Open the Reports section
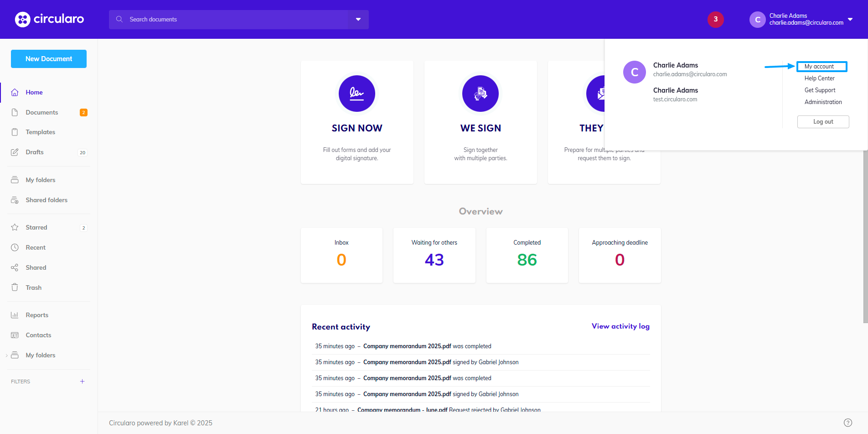868x434 pixels. pyautogui.click(x=37, y=315)
